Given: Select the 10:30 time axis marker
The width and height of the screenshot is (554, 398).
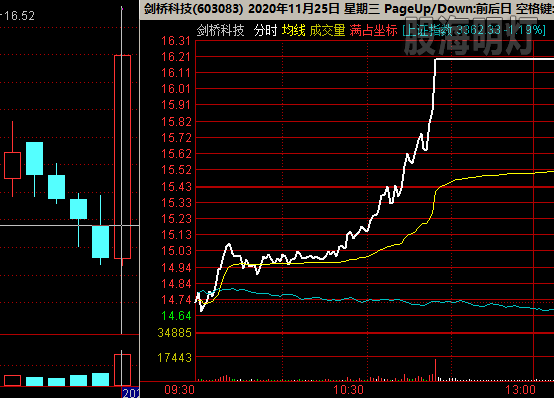Looking at the screenshot, I should point(348,390).
